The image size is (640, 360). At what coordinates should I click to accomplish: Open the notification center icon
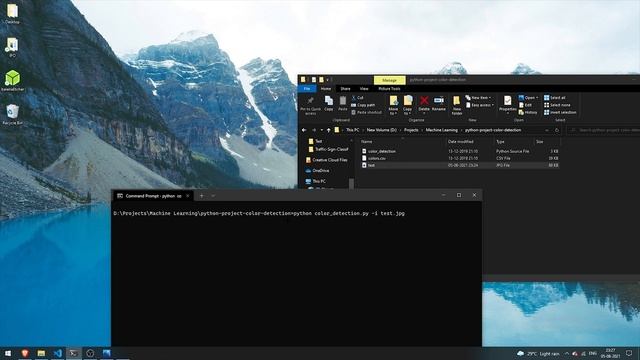point(629,353)
